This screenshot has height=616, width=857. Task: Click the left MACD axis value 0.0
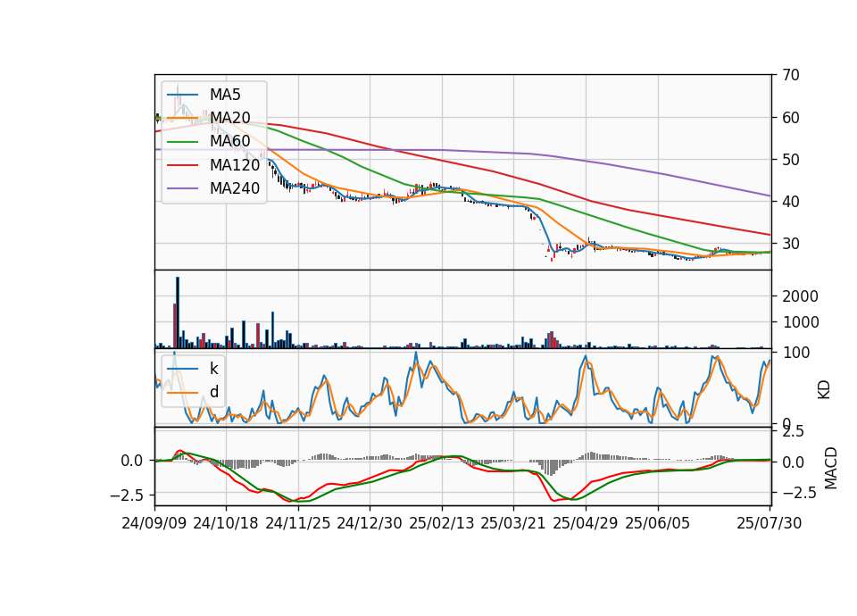[x=132, y=461]
